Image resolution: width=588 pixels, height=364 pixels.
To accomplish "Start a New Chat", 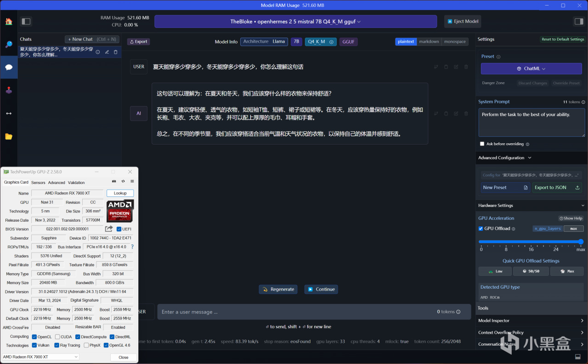I will click(x=92, y=39).
